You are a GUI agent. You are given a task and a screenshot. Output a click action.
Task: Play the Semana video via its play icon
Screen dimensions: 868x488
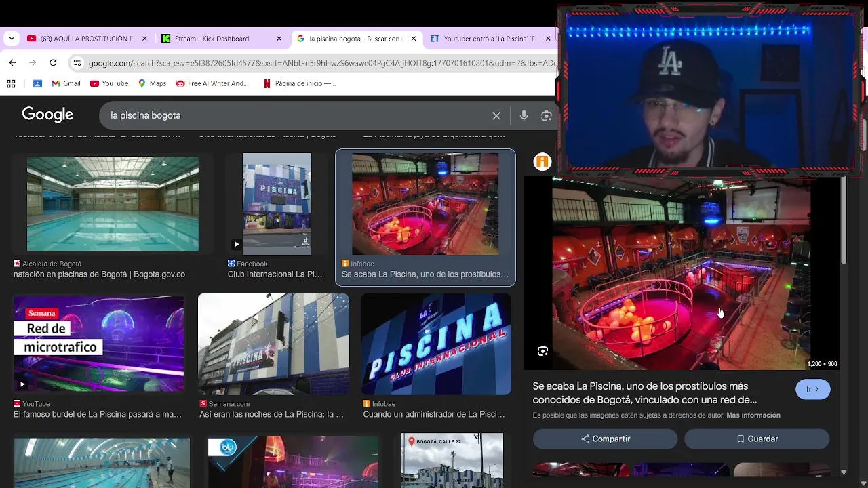click(x=22, y=384)
